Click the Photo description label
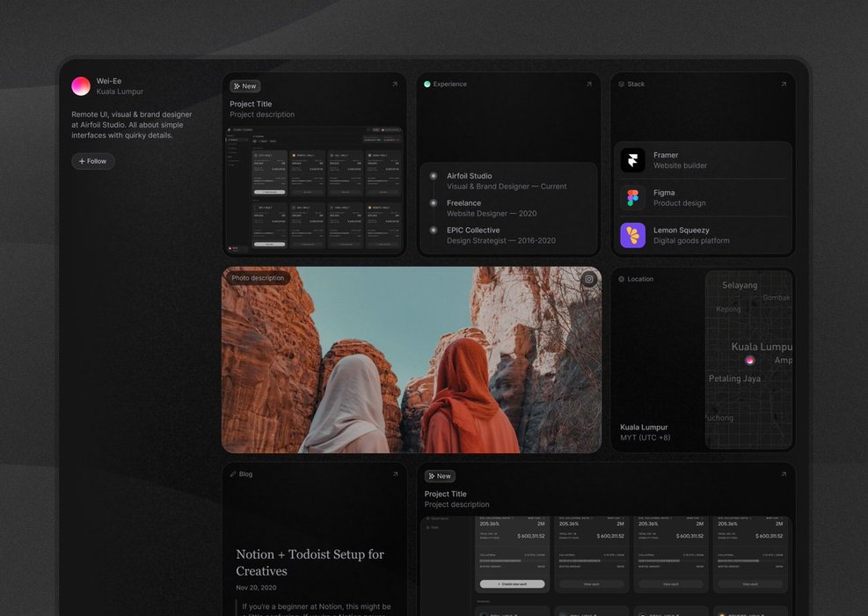Image resolution: width=868 pixels, height=616 pixels. [258, 278]
